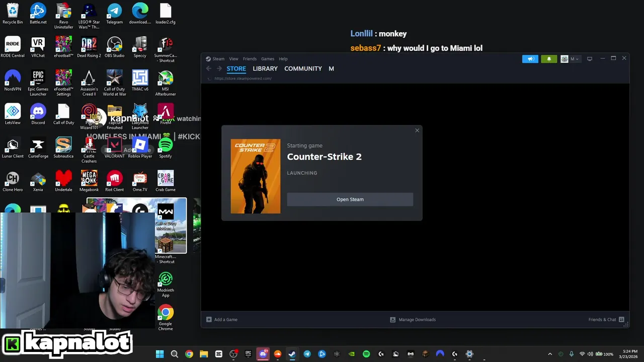Select the Spotify desktop icon
The width and height of the screenshot is (644, 362).
[x=166, y=148]
